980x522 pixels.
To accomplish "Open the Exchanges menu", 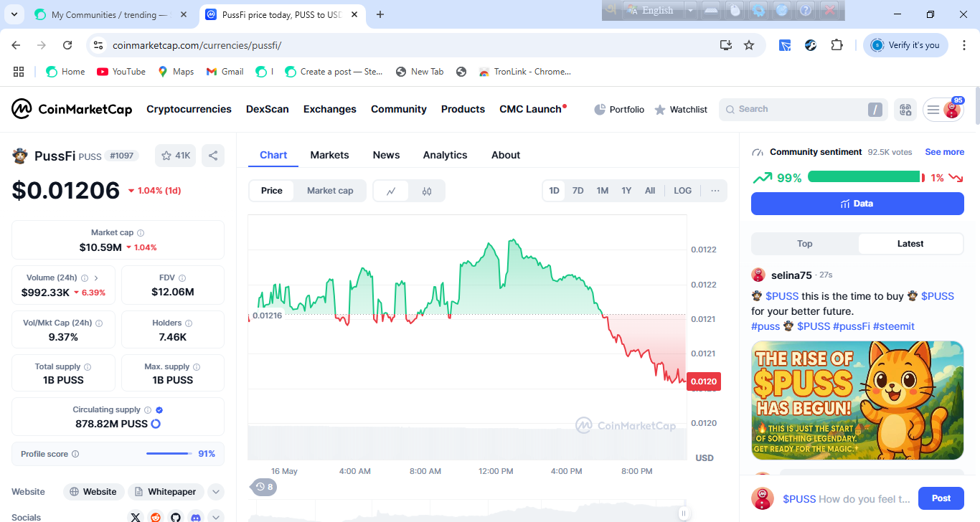I will coord(330,109).
